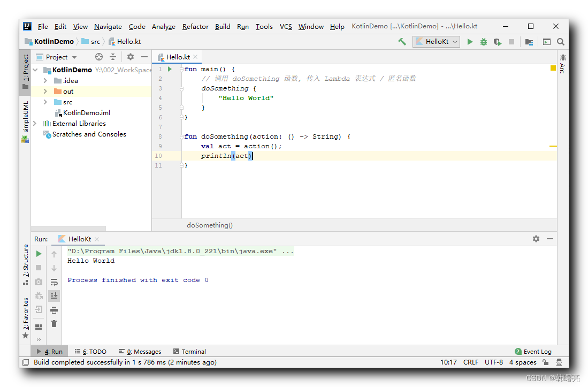The height and width of the screenshot is (387, 588).
Task: Hide the Project panel with minus icon
Action: click(144, 57)
